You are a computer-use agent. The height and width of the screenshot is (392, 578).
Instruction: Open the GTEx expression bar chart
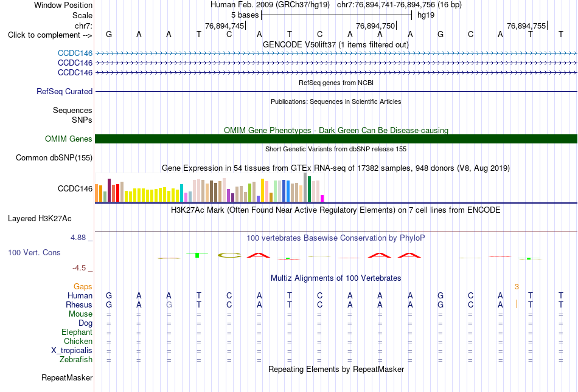point(209,187)
